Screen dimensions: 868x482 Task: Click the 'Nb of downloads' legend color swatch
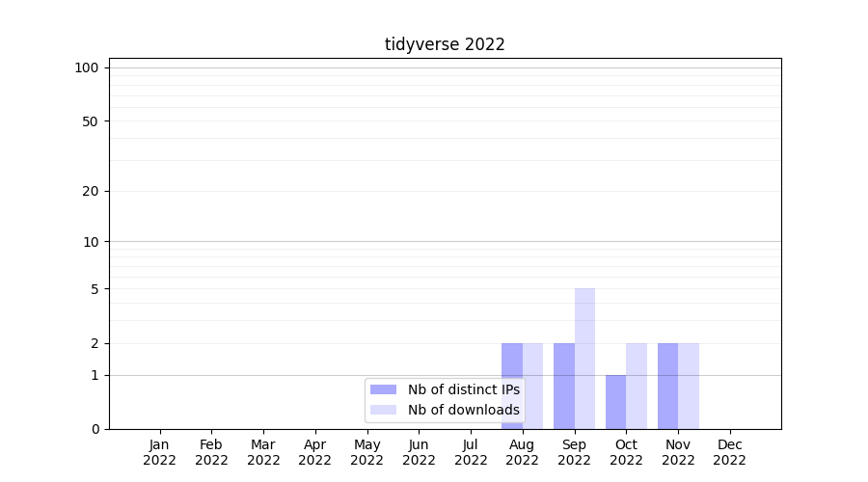click(x=384, y=410)
